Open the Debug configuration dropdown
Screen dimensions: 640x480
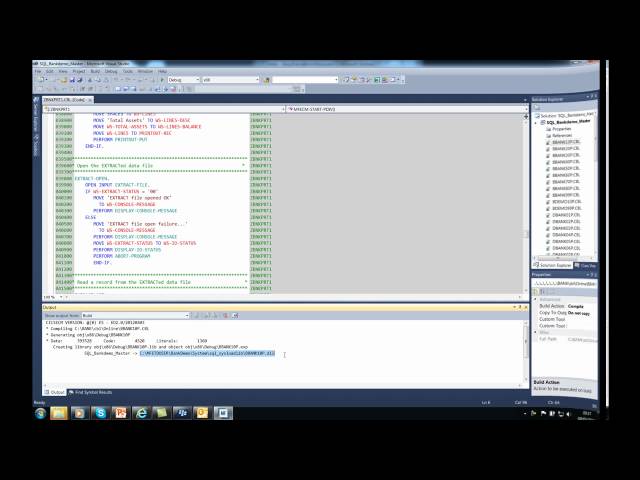coord(184,80)
